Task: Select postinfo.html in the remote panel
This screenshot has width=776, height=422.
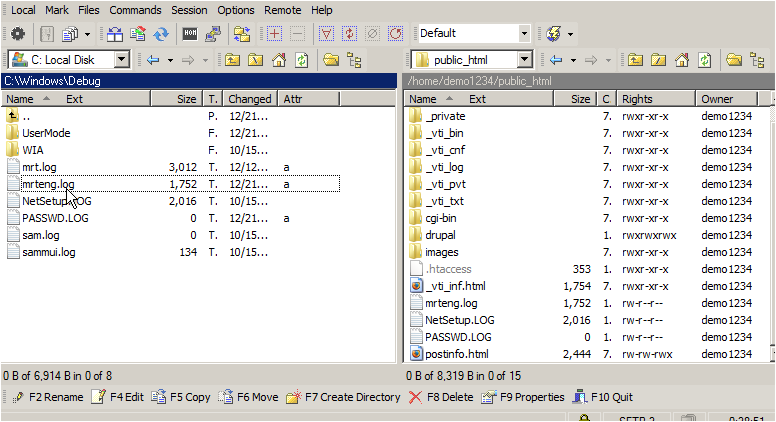Action: click(456, 354)
